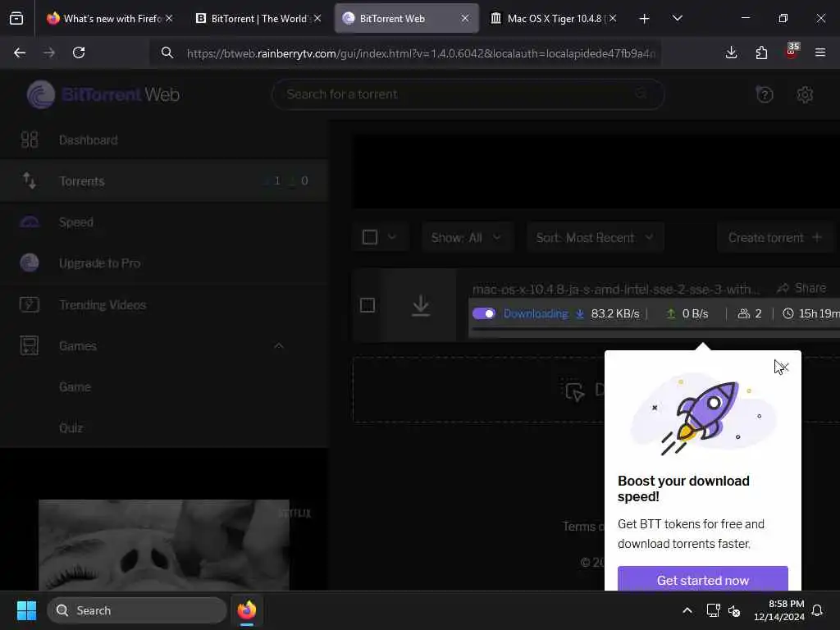Click the Windows taskbar Search box
840x630 pixels.
point(137,610)
